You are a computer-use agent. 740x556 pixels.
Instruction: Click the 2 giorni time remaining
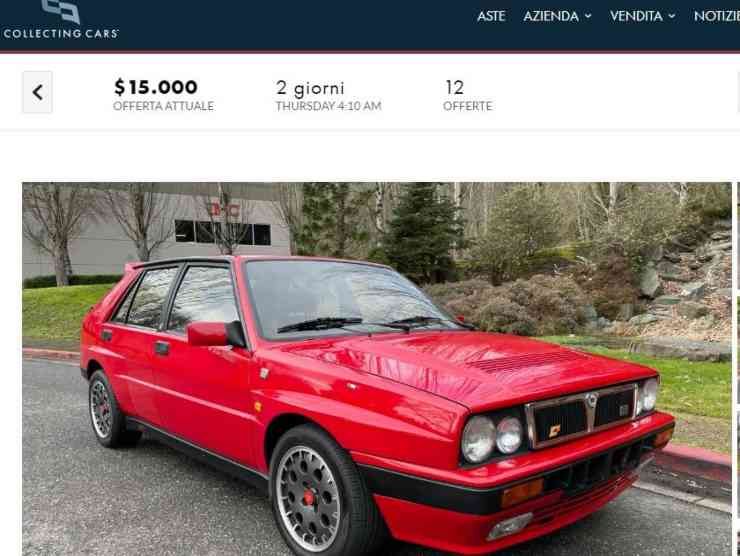point(310,88)
